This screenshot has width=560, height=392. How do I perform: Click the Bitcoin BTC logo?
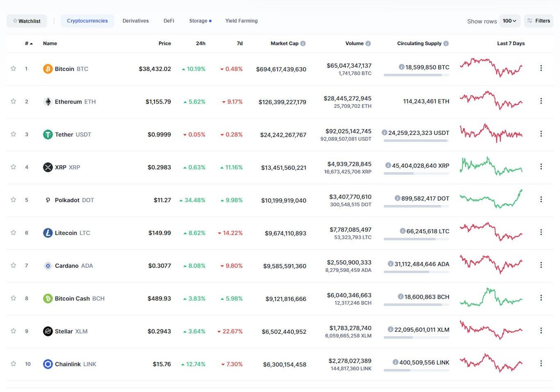(47, 68)
